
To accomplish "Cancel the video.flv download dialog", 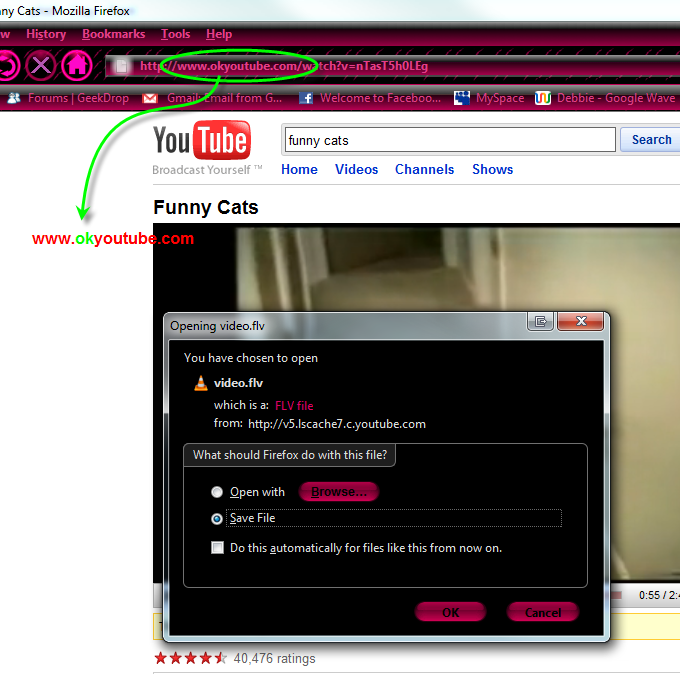I will [542, 612].
